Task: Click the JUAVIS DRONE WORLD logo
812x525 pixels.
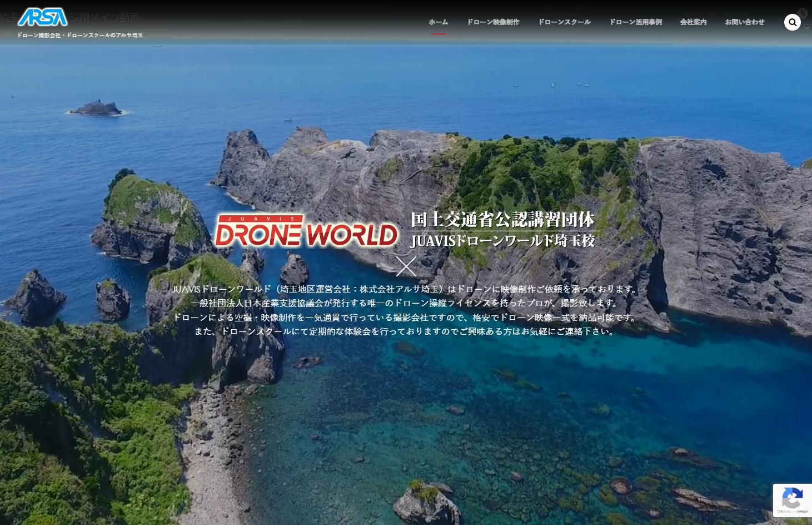Action: pyautogui.click(x=306, y=231)
